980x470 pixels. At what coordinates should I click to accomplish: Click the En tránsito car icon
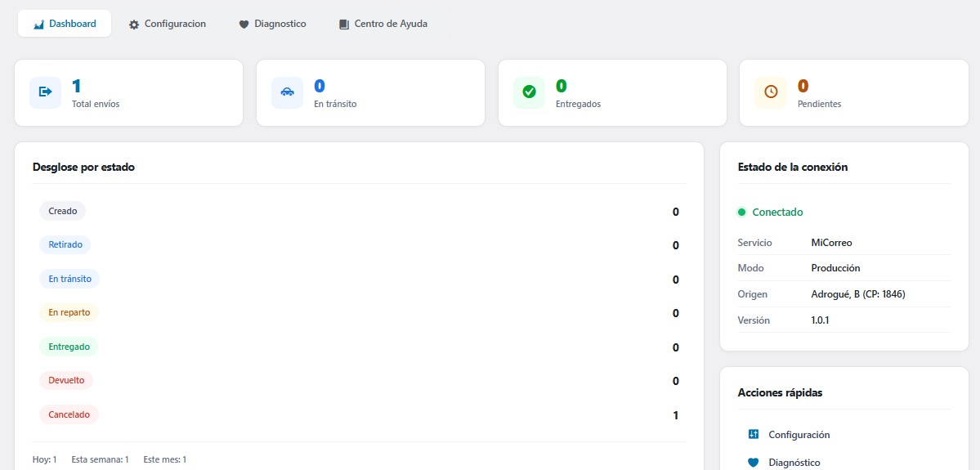pyautogui.click(x=287, y=92)
